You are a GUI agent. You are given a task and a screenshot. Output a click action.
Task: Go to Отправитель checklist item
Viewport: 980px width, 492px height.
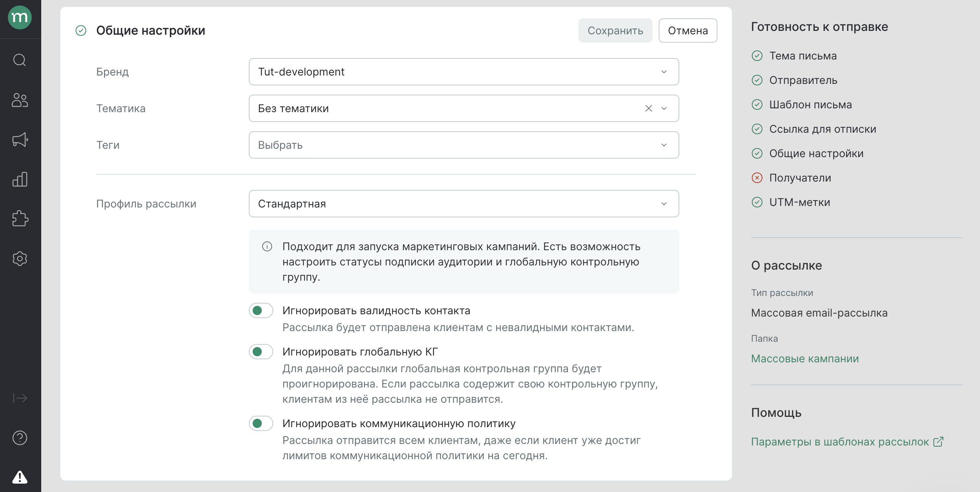803,80
